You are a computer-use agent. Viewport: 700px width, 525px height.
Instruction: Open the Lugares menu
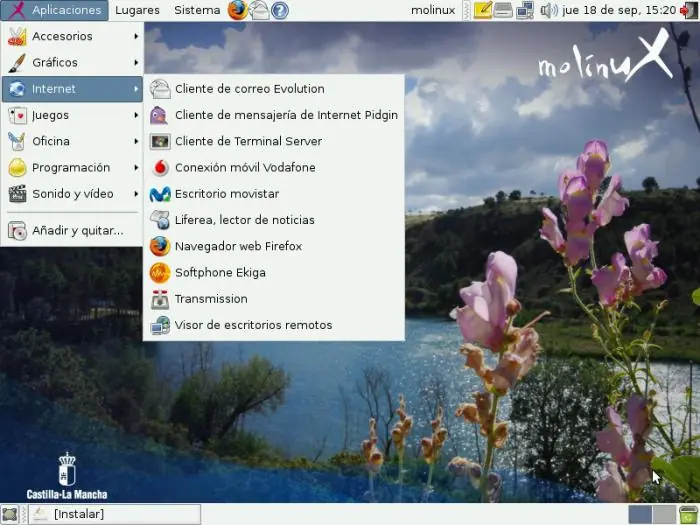click(137, 10)
